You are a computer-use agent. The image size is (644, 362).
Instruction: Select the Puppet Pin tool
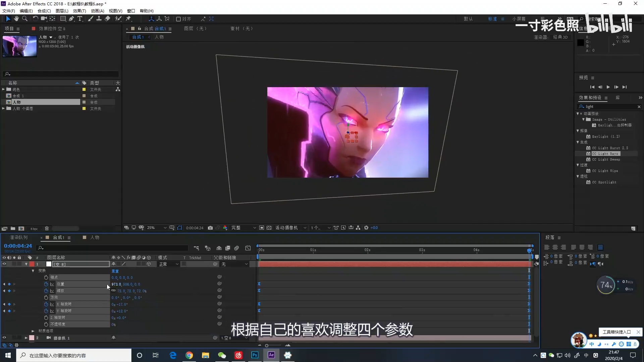coord(128,19)
